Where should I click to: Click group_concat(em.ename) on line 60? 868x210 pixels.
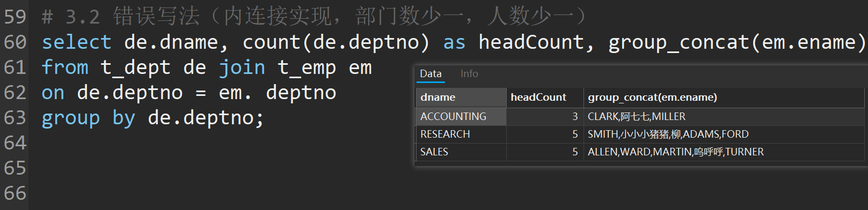click(x=737, y=42)
